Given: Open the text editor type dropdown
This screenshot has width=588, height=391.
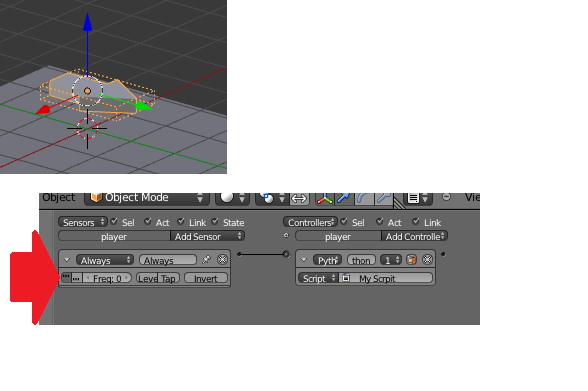Looking at the screenshot, I should 418,198.
